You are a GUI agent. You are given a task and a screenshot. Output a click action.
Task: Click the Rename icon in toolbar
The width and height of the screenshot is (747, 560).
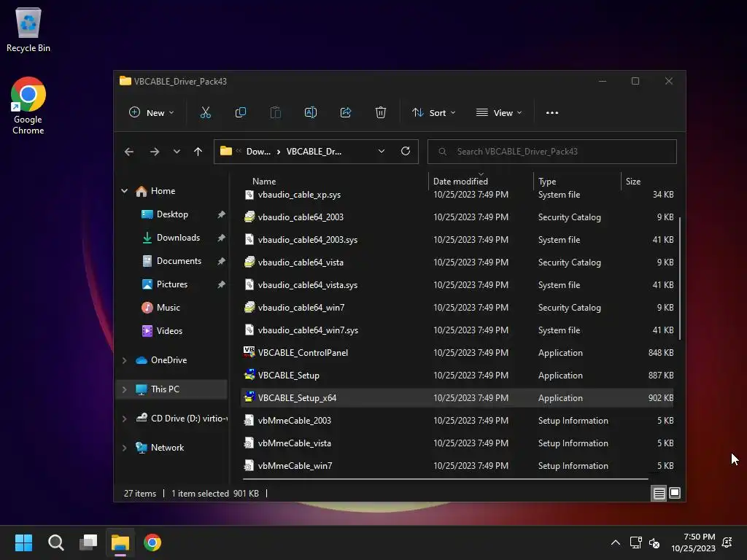pos(311,113)
